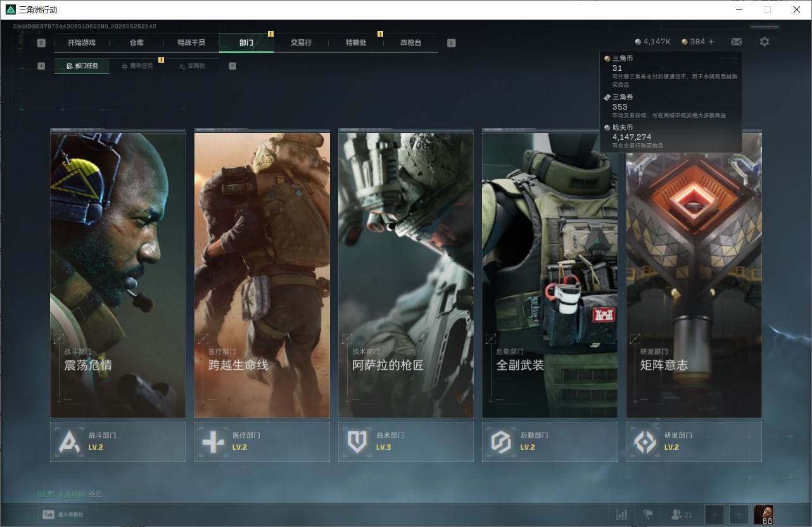Viewport: 812px width, 527px height.
Task: Click the 后勤部门 hexagon emblem icon
Action: pyautogui.click(x=501, y=441)
